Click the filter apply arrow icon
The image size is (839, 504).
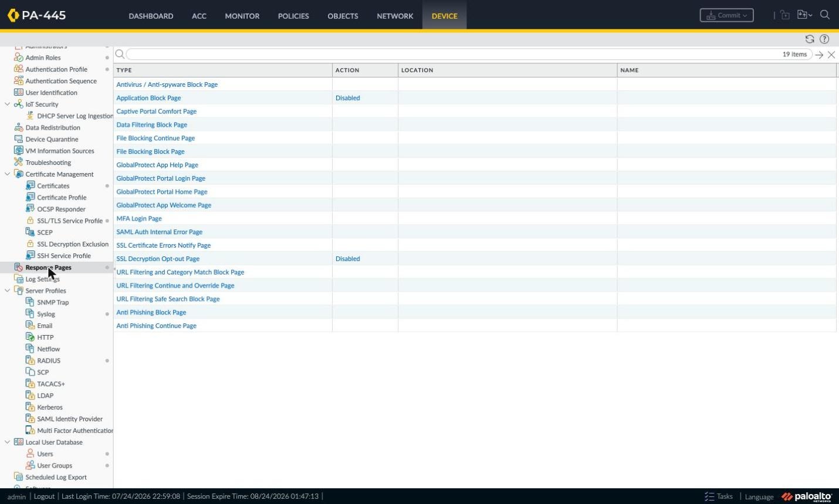click(x=819, y=55)
